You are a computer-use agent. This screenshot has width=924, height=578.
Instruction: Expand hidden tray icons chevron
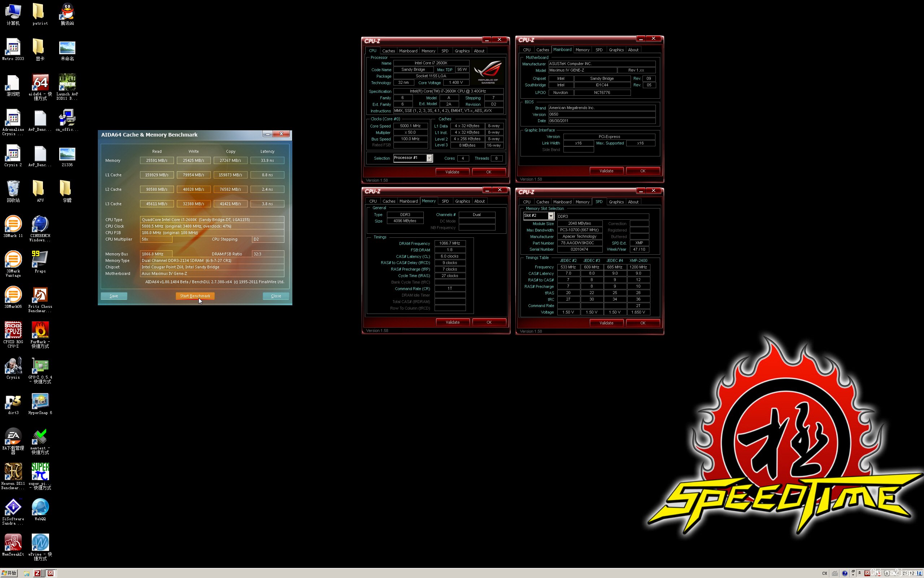click(x=859, y=573)
